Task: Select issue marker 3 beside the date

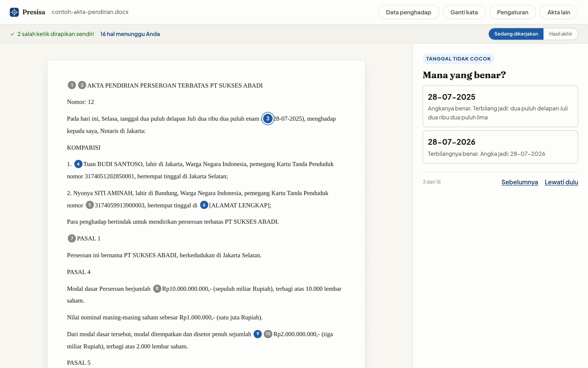Action: click(x=267, y=119)
